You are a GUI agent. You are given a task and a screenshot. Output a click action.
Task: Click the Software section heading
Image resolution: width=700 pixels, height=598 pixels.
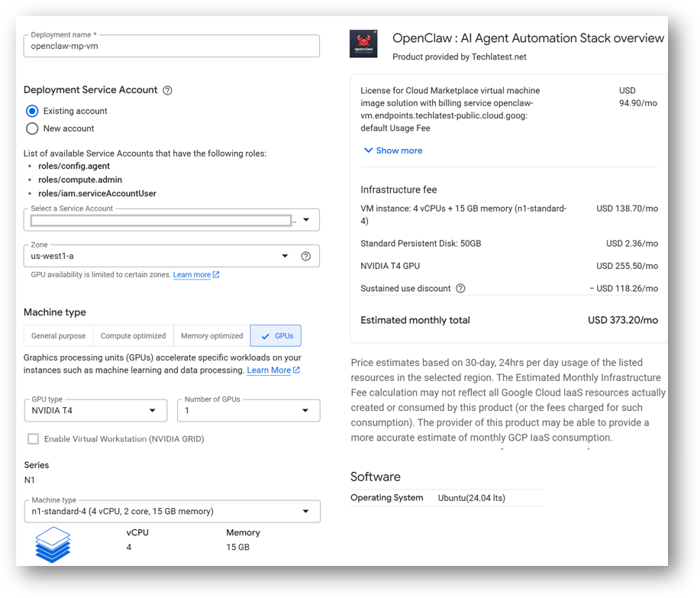[x=376, y=477]
